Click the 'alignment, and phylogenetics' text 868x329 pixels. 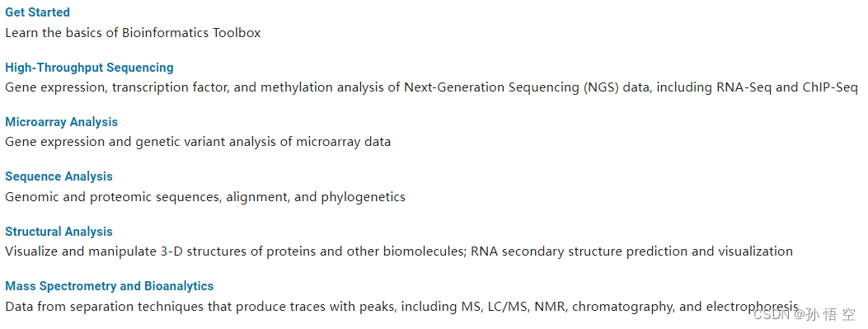pyautogui.click(x=316, y=196)
